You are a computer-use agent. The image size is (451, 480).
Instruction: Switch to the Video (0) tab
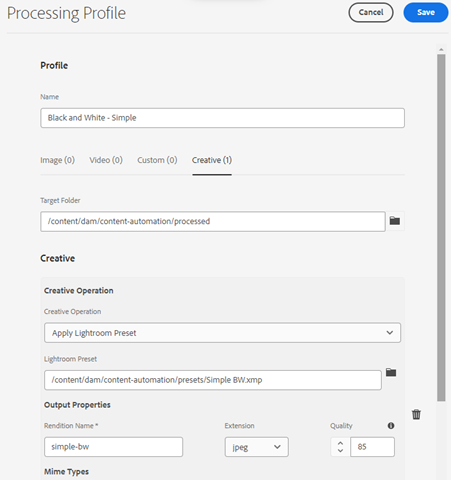pos(106,160)
